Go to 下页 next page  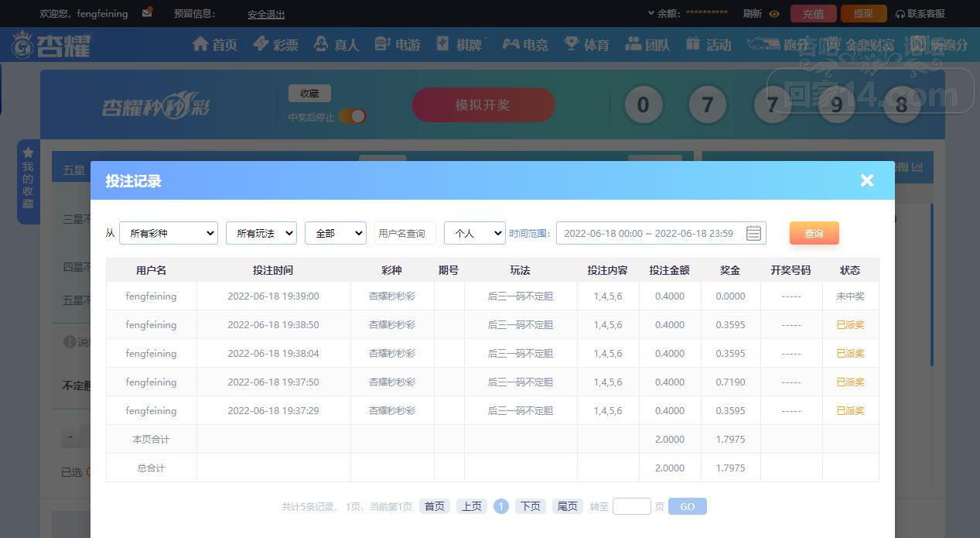coord(530,506)
